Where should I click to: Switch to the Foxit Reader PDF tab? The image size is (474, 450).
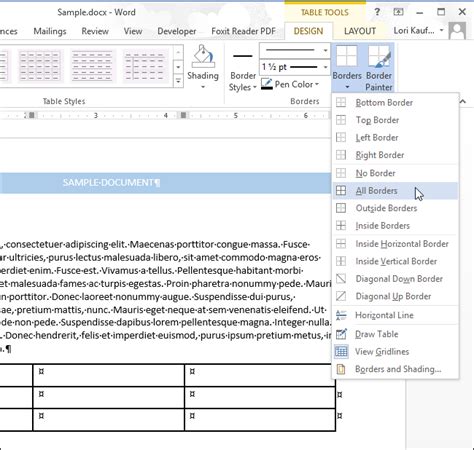point(243,31)
